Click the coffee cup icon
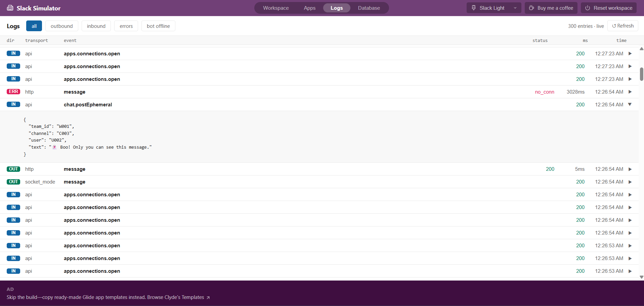This screenshot has height=306, width=644. coord(531,8)
